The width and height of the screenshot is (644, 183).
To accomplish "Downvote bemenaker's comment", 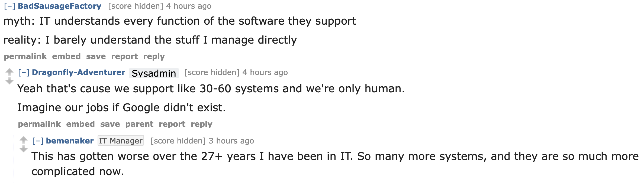I will click(24, 149).
